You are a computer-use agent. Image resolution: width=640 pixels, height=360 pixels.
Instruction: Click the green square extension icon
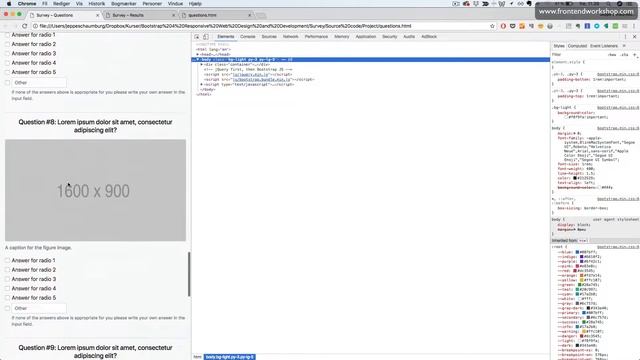click(x=616, y=26)
